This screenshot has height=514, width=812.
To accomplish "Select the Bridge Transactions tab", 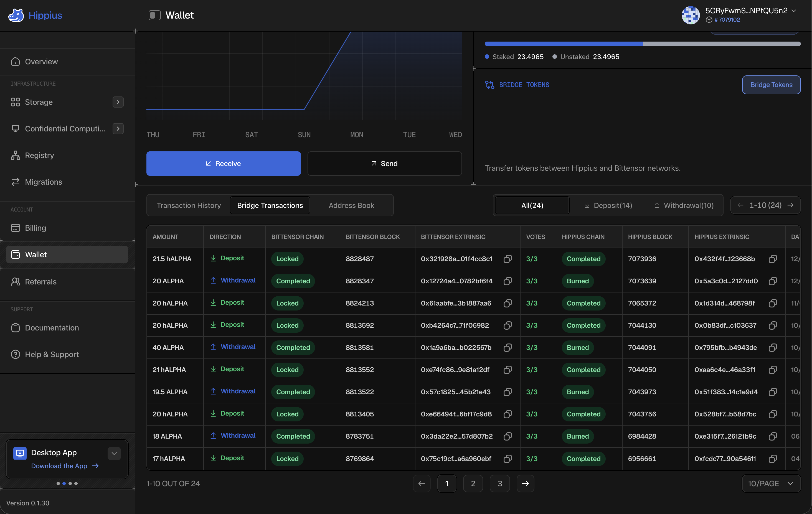I will 270,205.
